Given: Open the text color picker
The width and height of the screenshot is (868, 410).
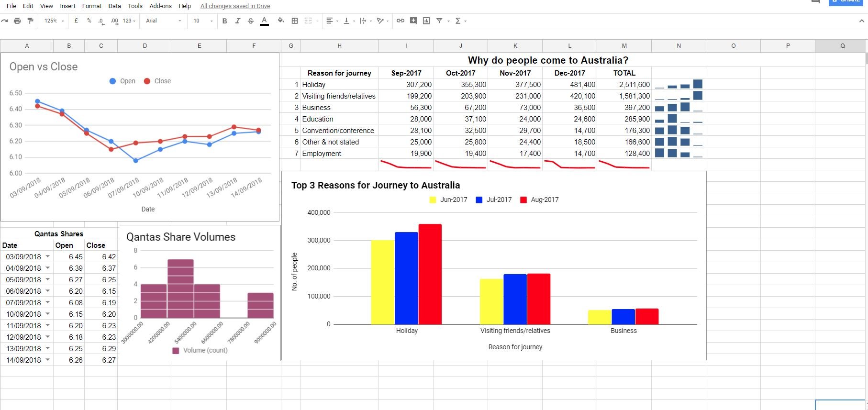Looking at the screenshot, I should click(x=264, y=21).
